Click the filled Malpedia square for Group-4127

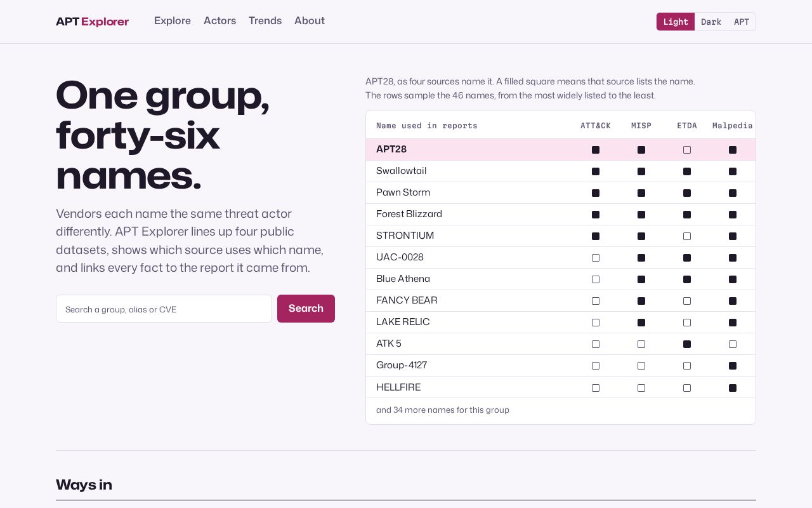pyautogui.click(x=733, y=366)
